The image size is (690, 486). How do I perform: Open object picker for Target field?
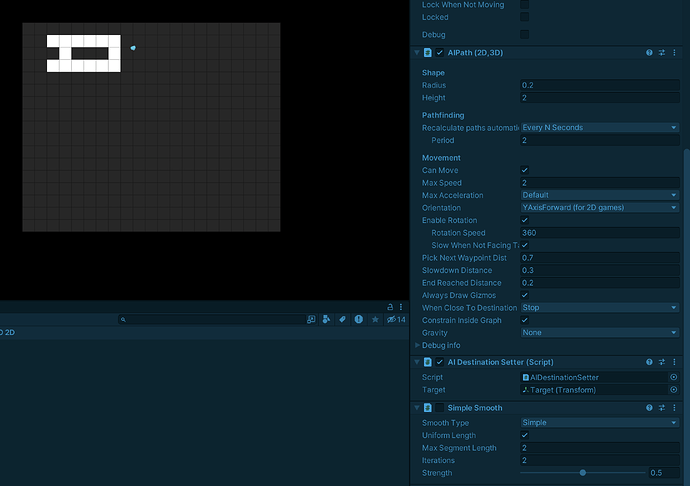click(673, 390)
